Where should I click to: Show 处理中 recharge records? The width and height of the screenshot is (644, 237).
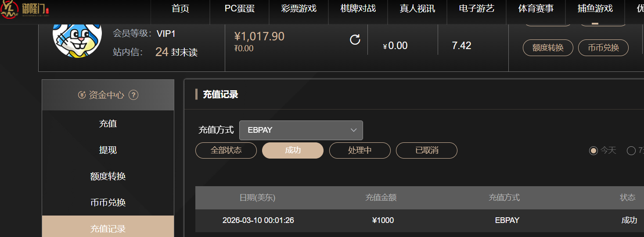point(360,150)
